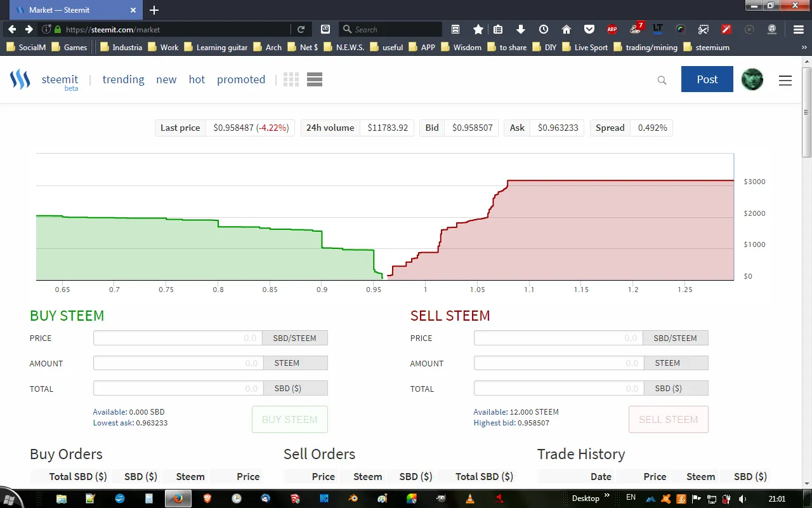The height and width of the screenshot is (508, 812).
Task: Open the user avatar menu
Action: point(752,79)
